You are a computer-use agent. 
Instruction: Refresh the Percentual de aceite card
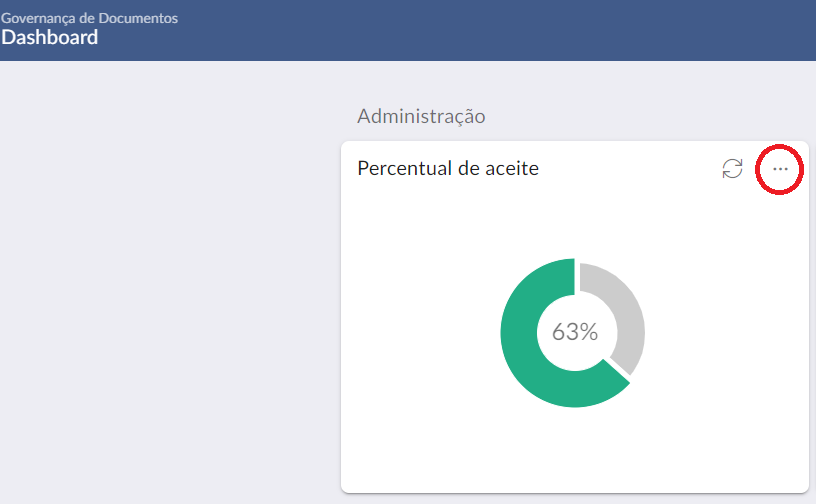tap(732, 169)
